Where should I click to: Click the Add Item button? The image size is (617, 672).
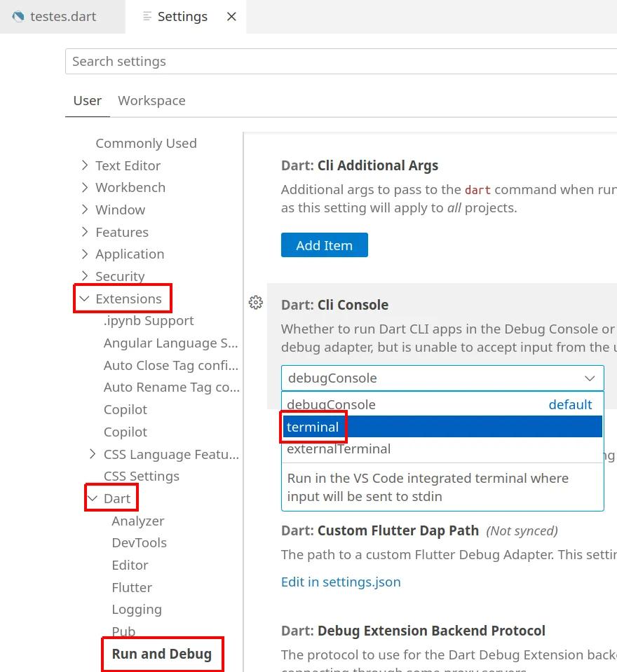(x=325, y=245)
